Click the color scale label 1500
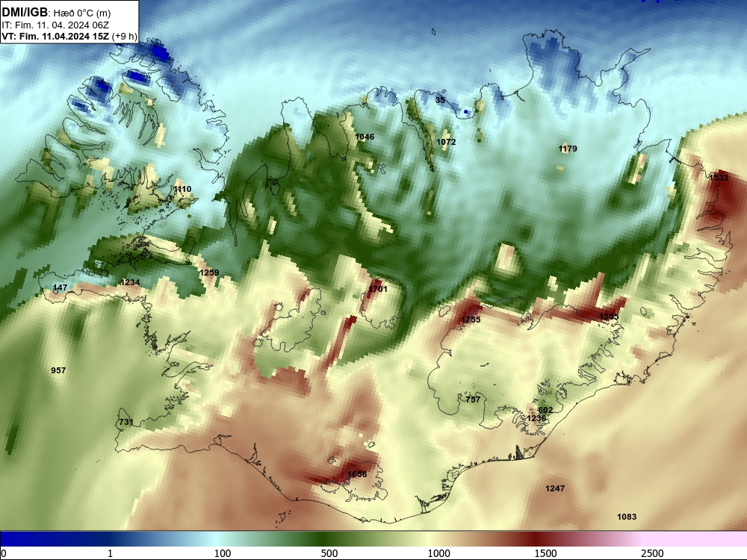 tap(545, 553)
